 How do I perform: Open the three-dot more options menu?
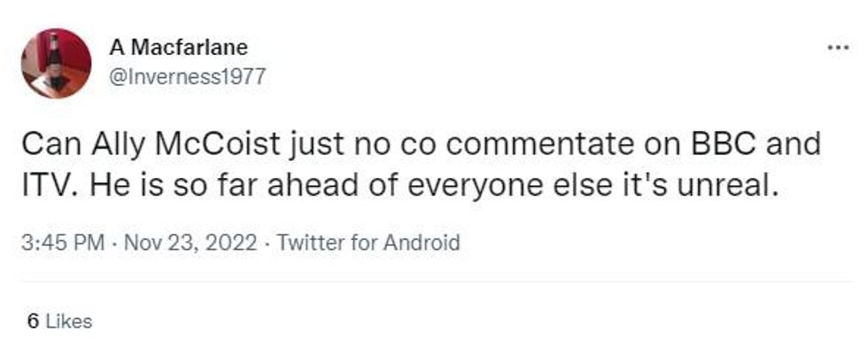click(837, 48)
